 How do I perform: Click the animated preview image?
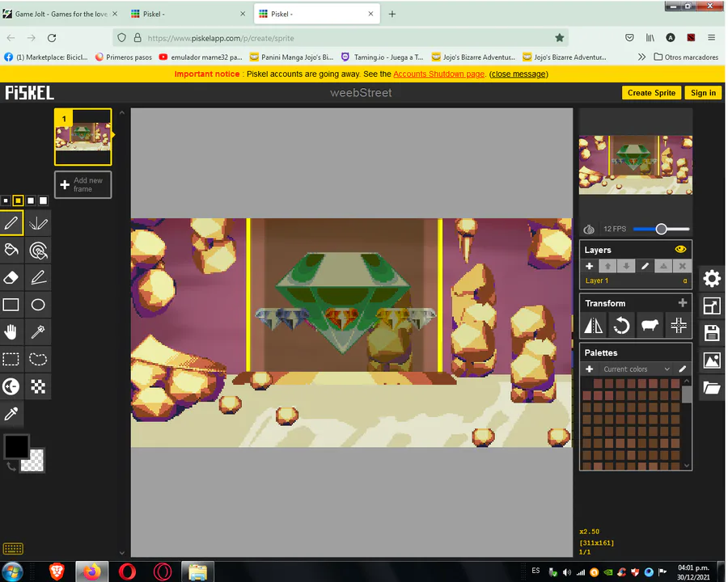(x=636, y=165)
